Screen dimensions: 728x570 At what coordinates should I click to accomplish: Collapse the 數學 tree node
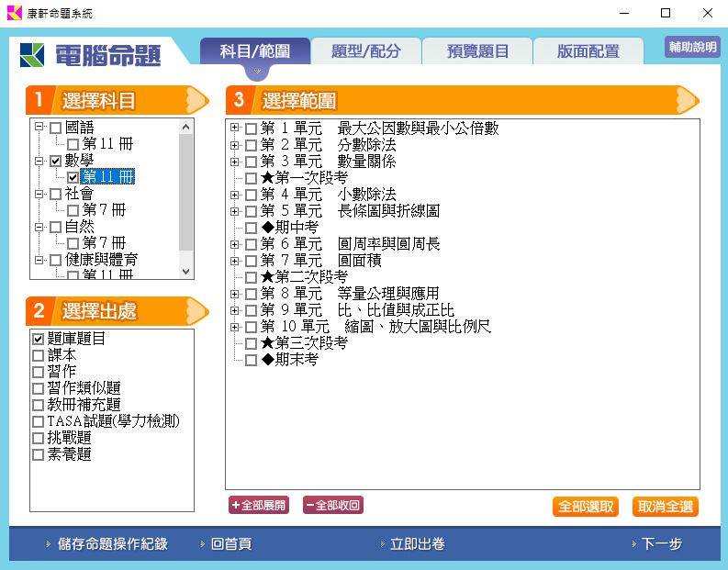click(x=39, y=160)
